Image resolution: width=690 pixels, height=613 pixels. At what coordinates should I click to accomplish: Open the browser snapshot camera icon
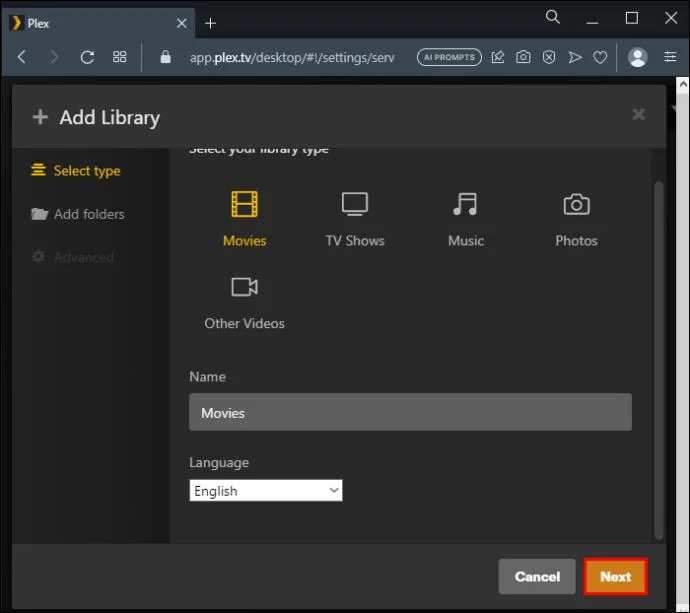(x=523, y=57)
